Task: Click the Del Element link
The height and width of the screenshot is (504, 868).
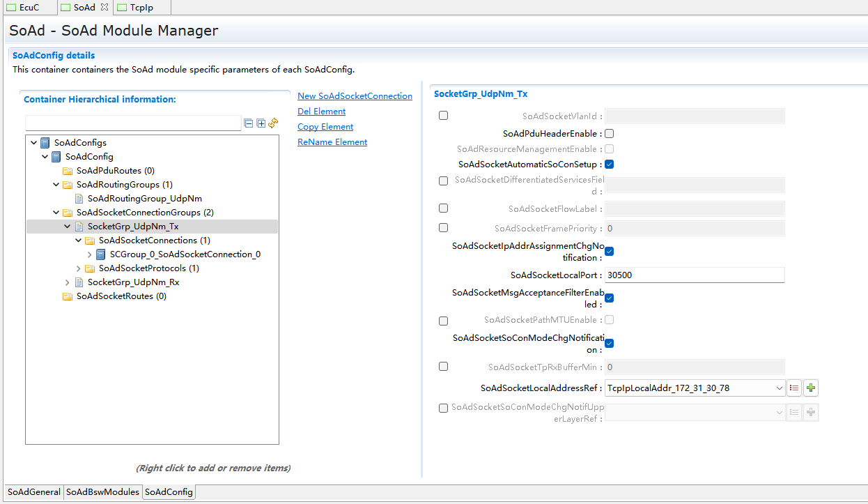Action: [x=321, y=112]
